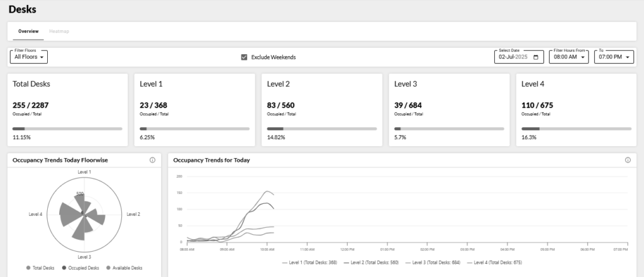Click info icon on Occupancy Trends Today Floorwise
Image resolution: width=644 pixels, height=277 pixels.
pos(152,160)
